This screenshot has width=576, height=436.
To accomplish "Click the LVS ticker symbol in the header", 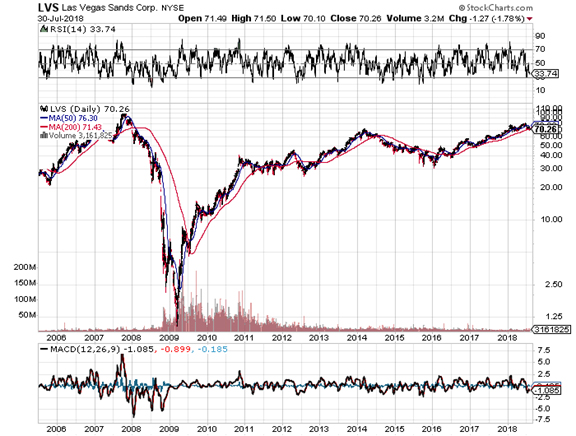I will pyautogui.click(x=48, y=7).
